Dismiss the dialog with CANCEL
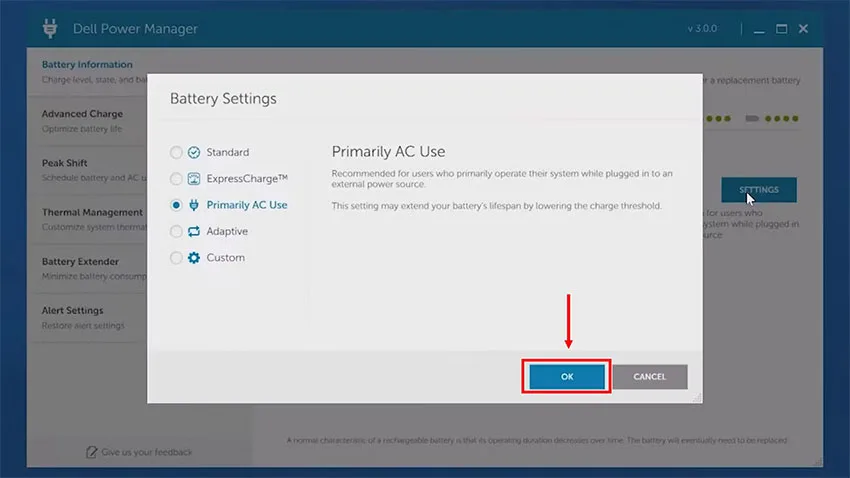Viewport: 850px width, 478px height. point(650,377)
